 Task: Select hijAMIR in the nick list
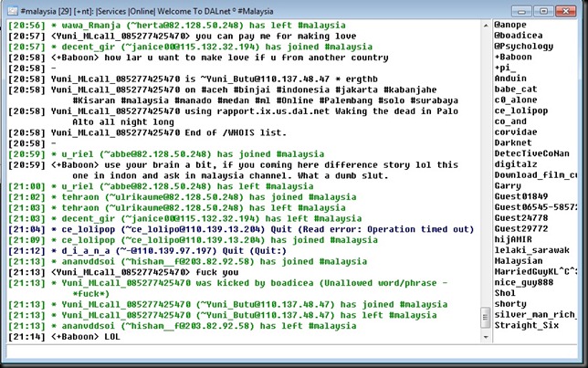(513, 239)
